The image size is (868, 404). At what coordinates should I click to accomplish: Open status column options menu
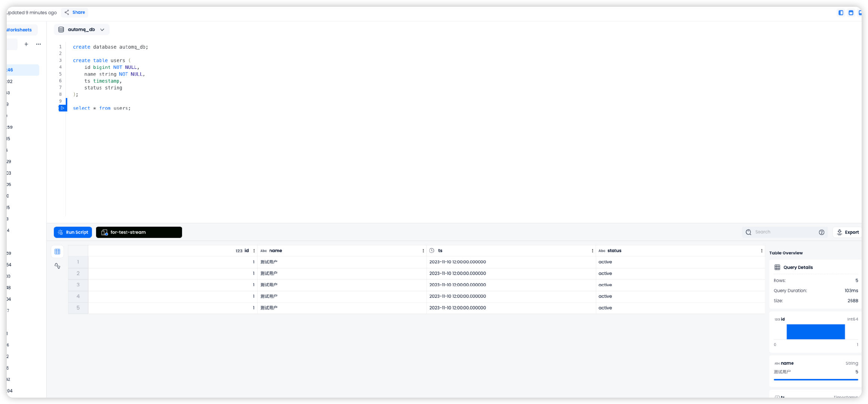pos(761,251)
